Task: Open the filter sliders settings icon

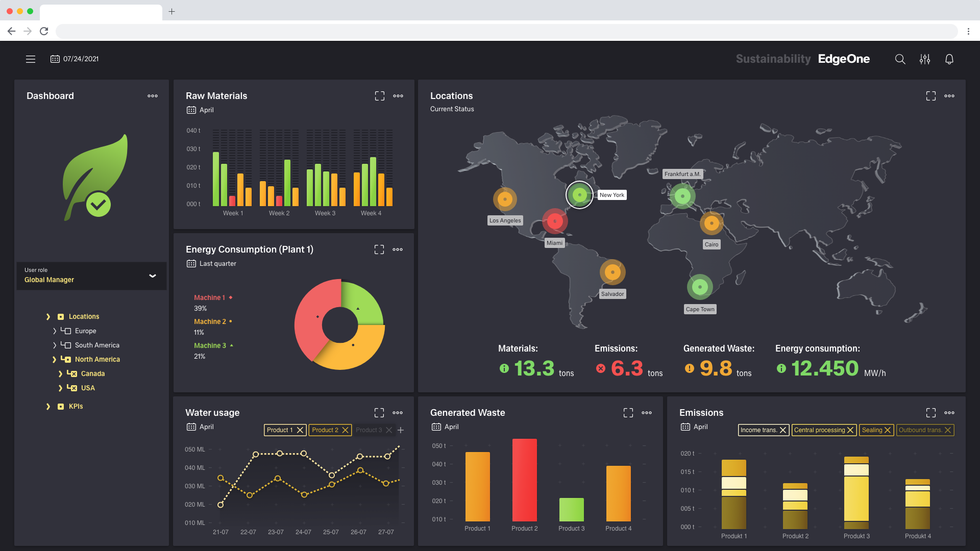Action: point(924,59)
